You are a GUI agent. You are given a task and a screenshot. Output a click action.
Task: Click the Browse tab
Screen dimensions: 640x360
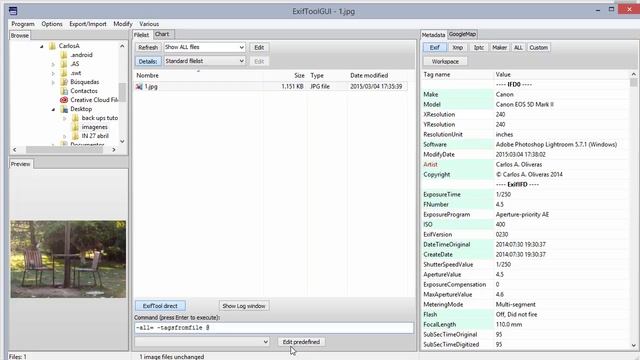pos(20,36)
